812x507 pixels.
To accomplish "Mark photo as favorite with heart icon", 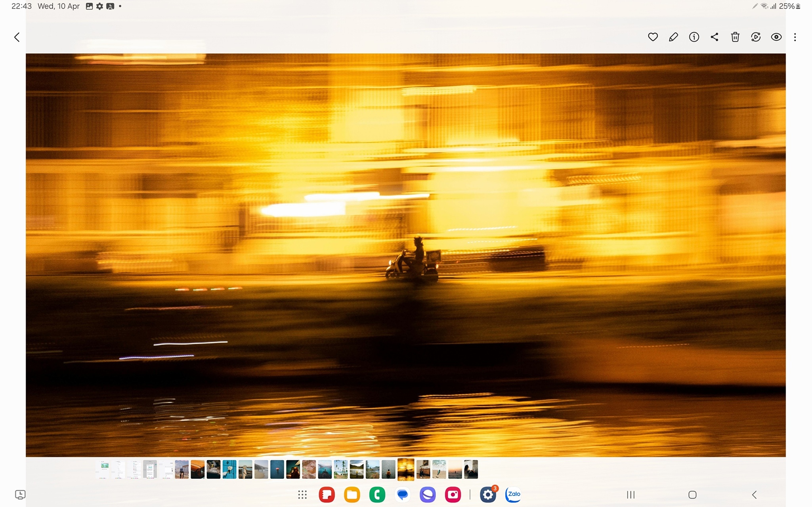I will [653, 37].
